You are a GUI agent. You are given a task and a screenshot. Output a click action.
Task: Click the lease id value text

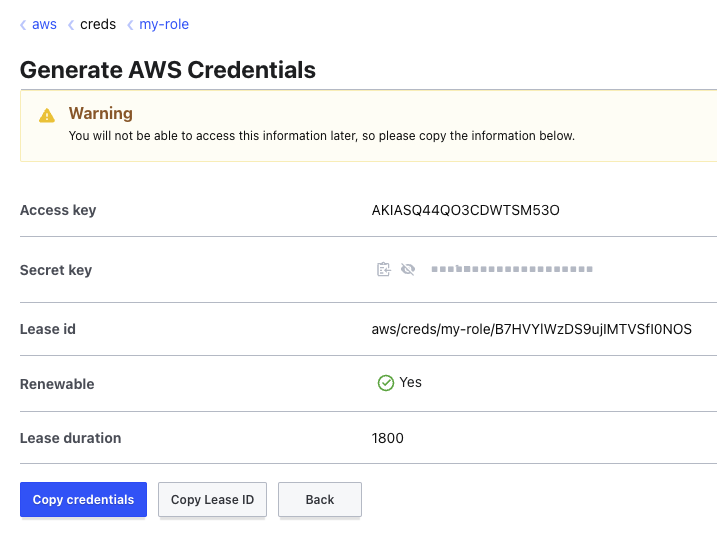point(531,329)
